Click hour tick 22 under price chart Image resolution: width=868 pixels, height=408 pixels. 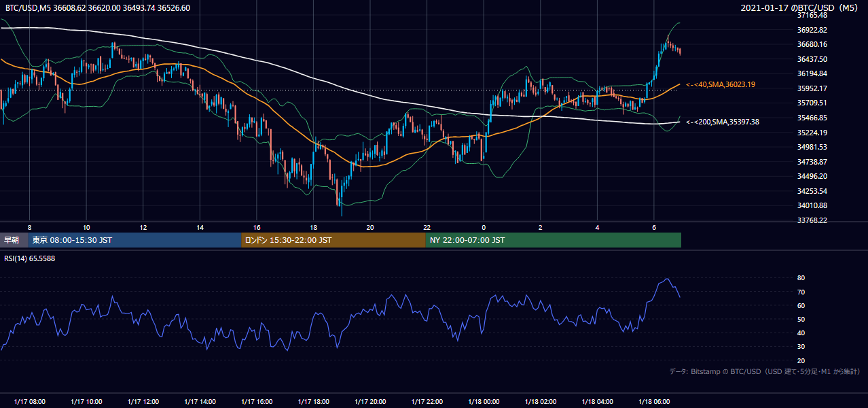tap(427, 227)
